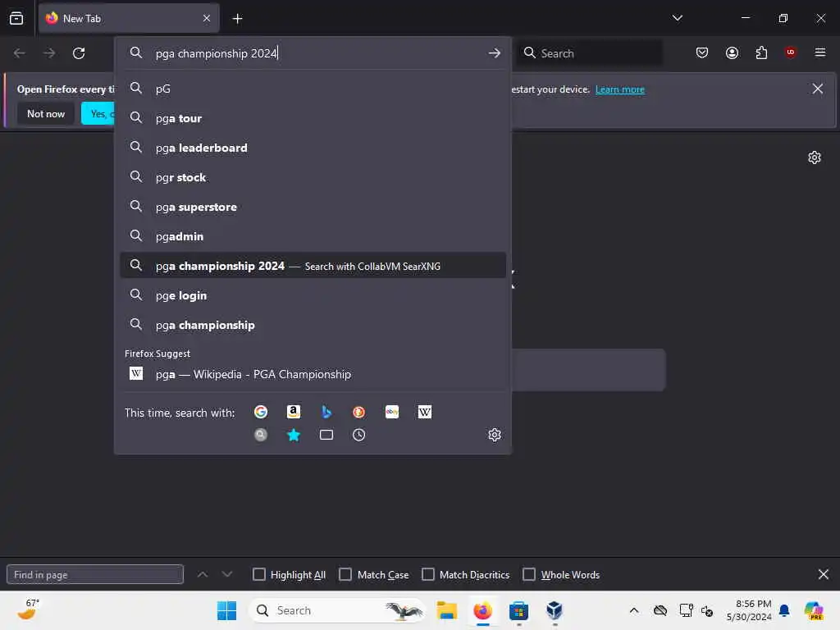Open VirtualBox from the taskbar
Screen dimensions: 840x630
(555, 610)
